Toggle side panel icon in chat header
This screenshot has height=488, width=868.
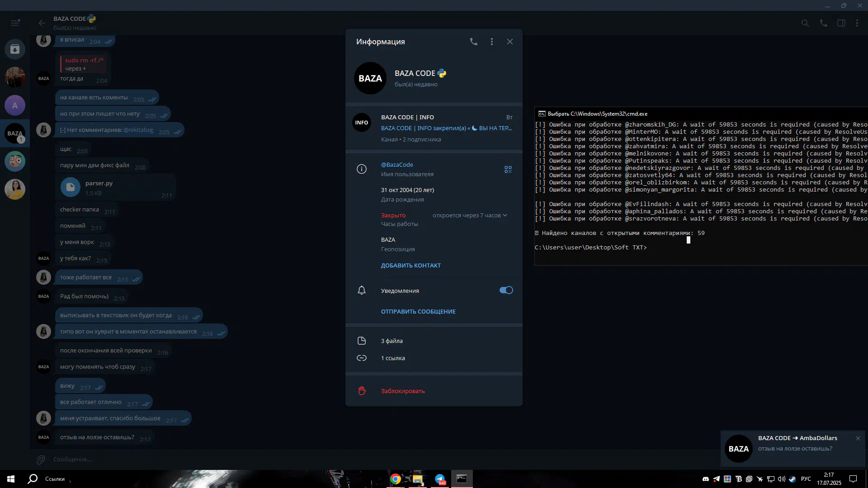841,23
